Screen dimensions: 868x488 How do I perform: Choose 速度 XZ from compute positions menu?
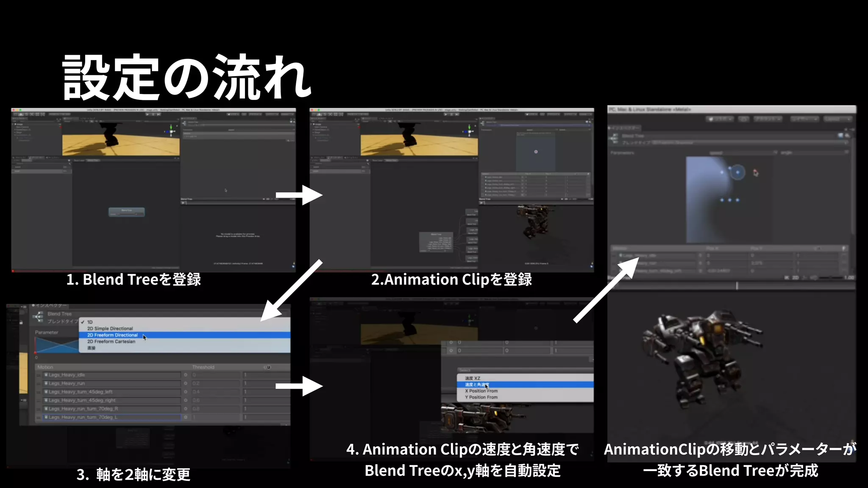(x=526, y=378)
